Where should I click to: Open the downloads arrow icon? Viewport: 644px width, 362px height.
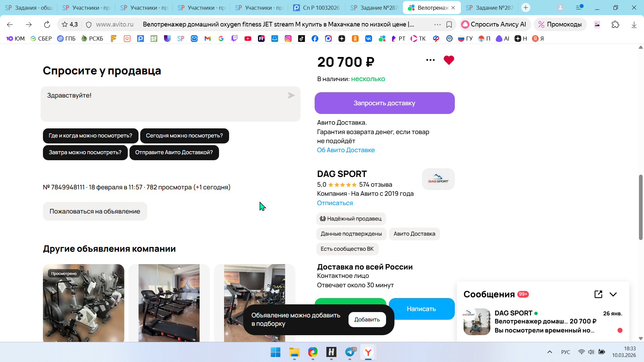pos(634,24)
